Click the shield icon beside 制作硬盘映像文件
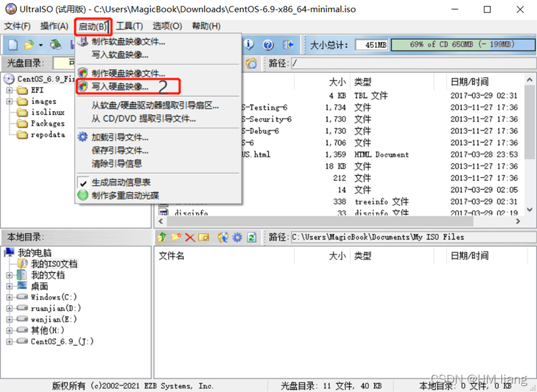 coord(82,73)
